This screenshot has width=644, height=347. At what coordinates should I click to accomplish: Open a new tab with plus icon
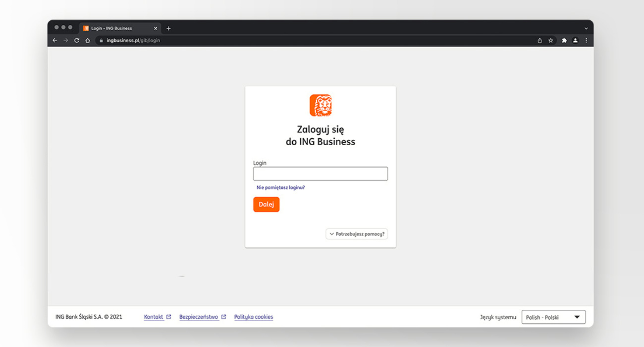pos(168,28)
